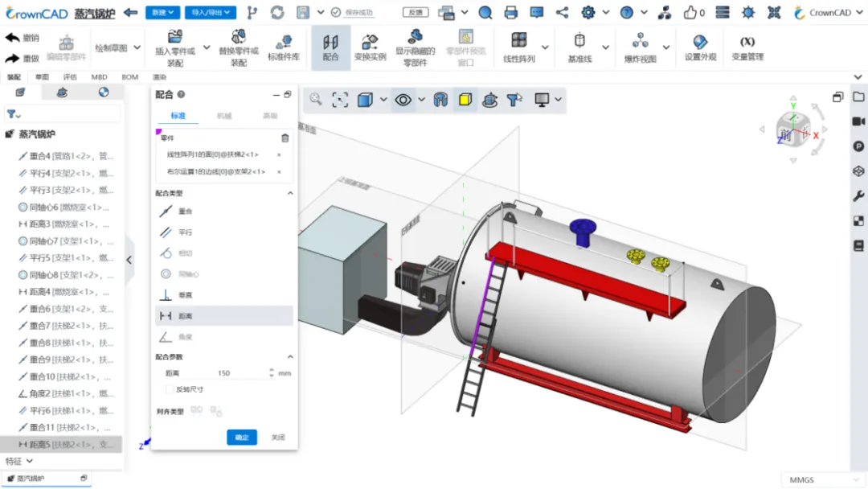
Task: Click the 基准线 reference line tool
Action: [x=579, y=47]
